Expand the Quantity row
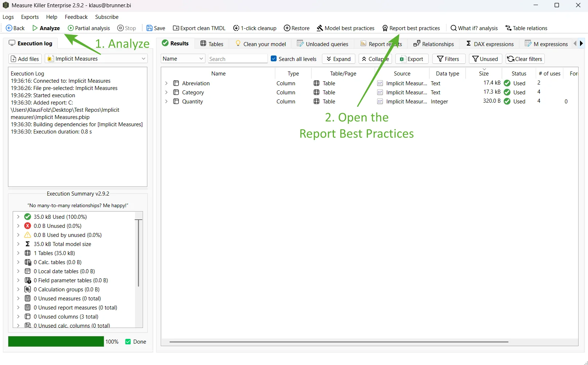 tap(166, 101)
